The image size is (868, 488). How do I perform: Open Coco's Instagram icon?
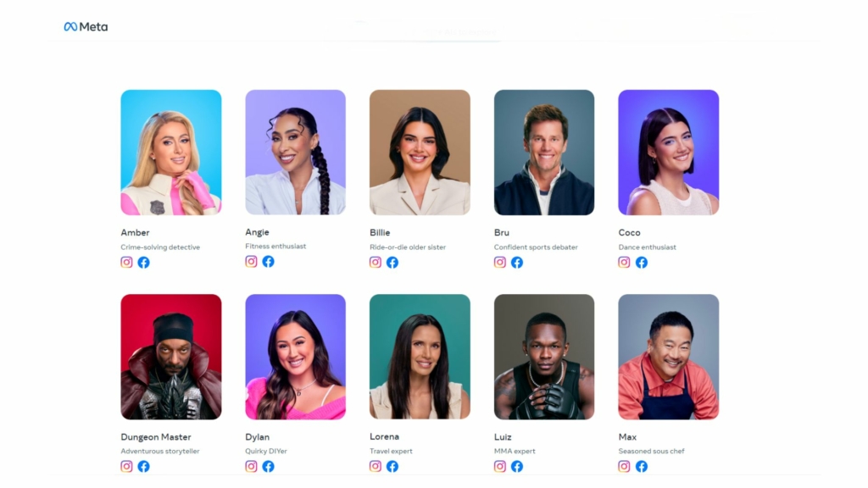(x=625, y=263)
